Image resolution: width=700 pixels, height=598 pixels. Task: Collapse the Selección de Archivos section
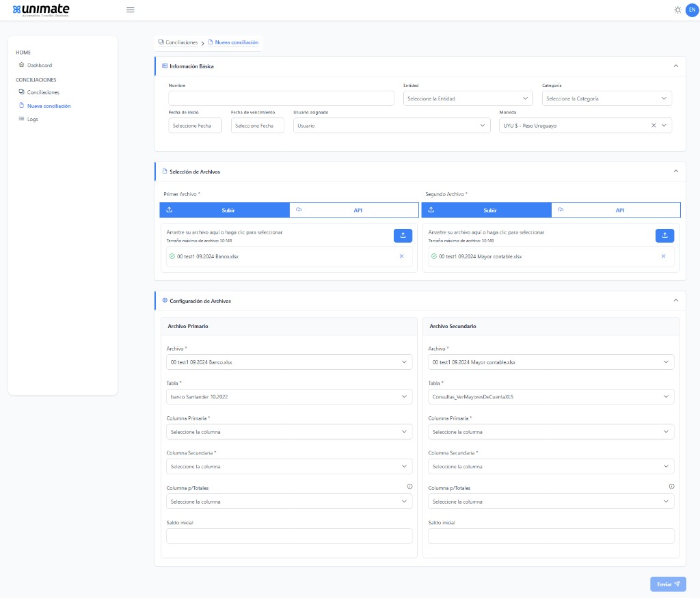[x=676, y=172]
